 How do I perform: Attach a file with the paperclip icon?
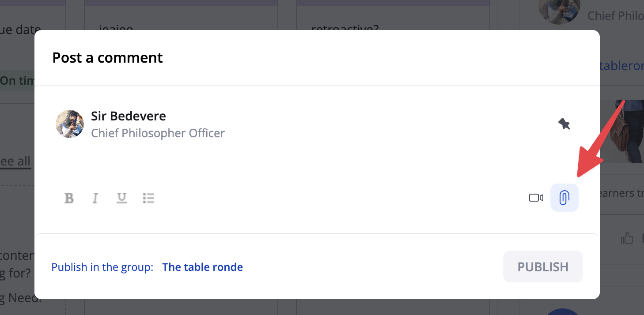(564, 198)
